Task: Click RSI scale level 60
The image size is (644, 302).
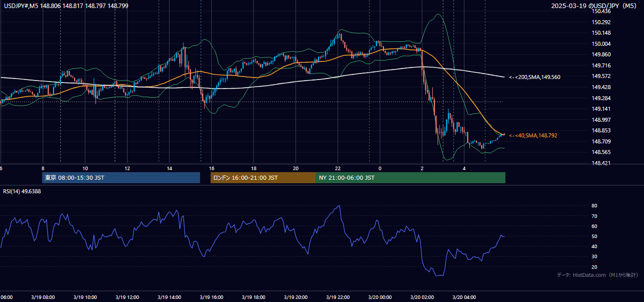Action: click(x=595, y=226)
